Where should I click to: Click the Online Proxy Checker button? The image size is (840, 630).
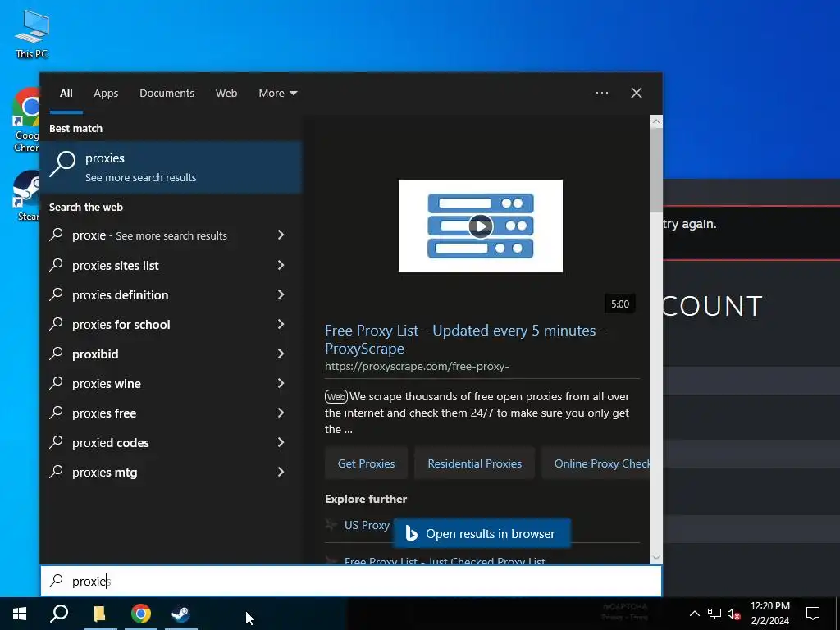[x=596, y=463]
